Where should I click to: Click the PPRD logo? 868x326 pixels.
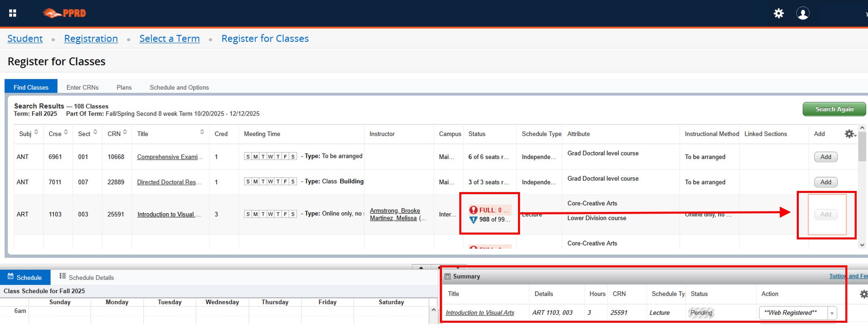pos(65,13)
